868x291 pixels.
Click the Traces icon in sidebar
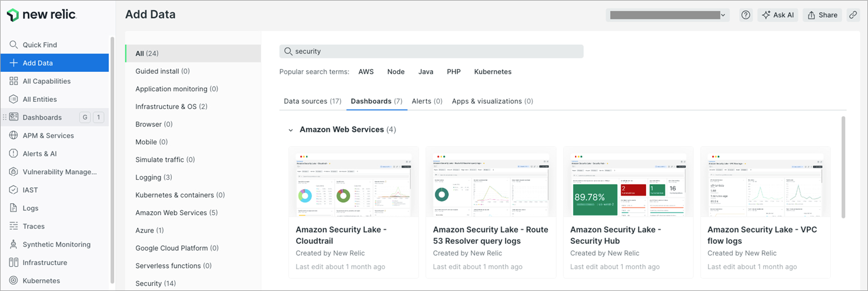coord(14,226)
